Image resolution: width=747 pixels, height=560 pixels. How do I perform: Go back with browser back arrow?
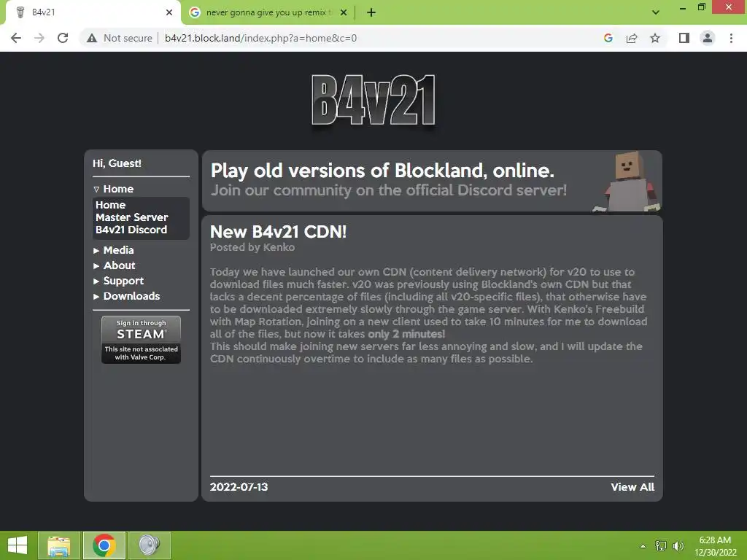pos(16,38)
